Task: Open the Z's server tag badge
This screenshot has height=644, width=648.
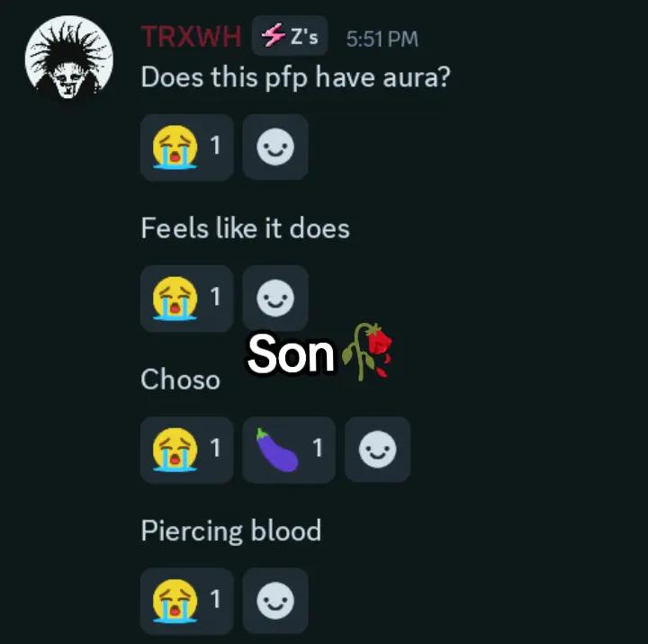Action: click(x=290, y=36)
